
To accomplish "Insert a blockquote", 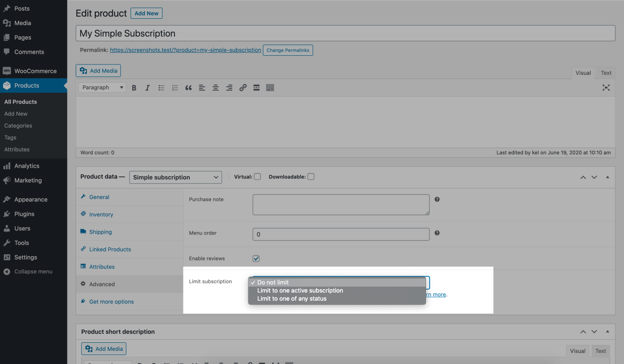I will coord(188,87).
